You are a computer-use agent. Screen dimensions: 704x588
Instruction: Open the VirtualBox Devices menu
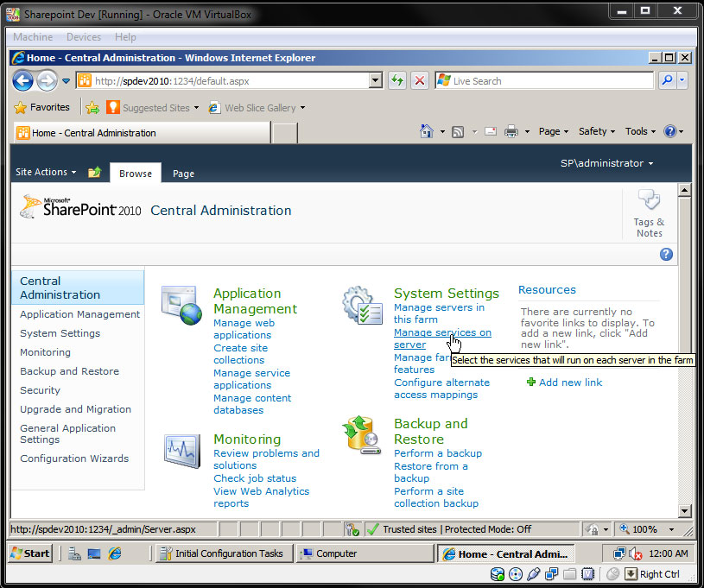click(x=84, y=37)
